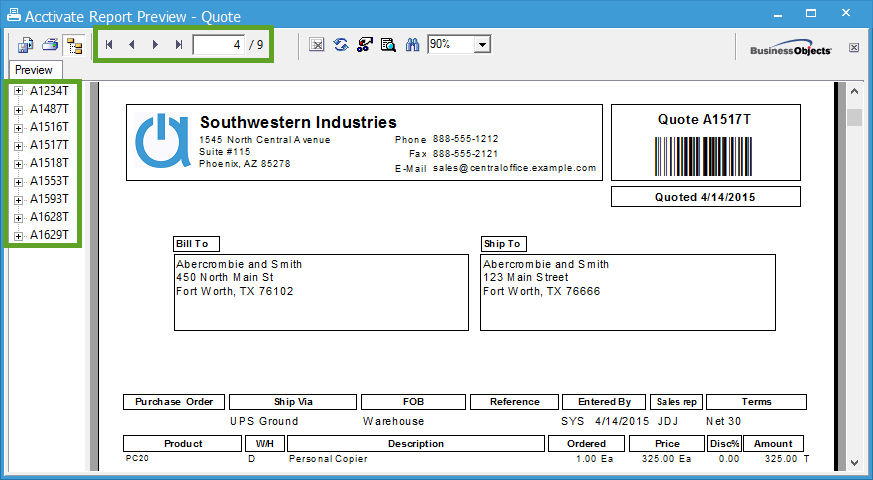Click the UPS Ground ship via value

pos(264,422)
